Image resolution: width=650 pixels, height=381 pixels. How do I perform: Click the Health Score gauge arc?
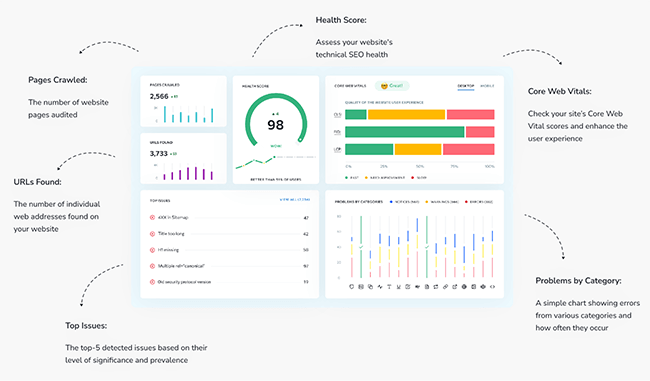click(x=276, y=97)
